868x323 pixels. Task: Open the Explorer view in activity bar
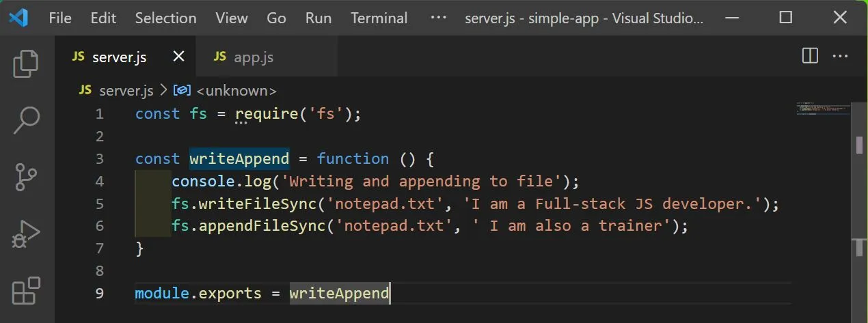27,64
